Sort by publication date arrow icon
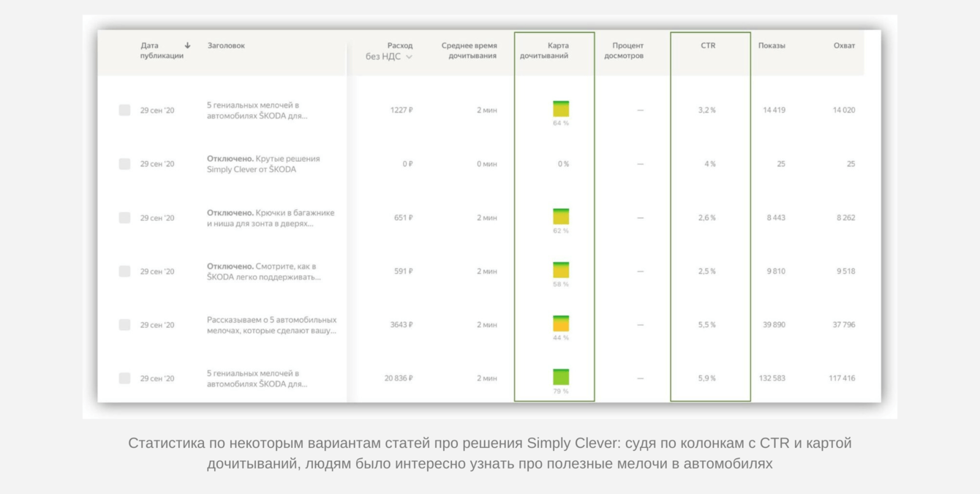Viewport: 980px width, 494px height. [187, 45]
